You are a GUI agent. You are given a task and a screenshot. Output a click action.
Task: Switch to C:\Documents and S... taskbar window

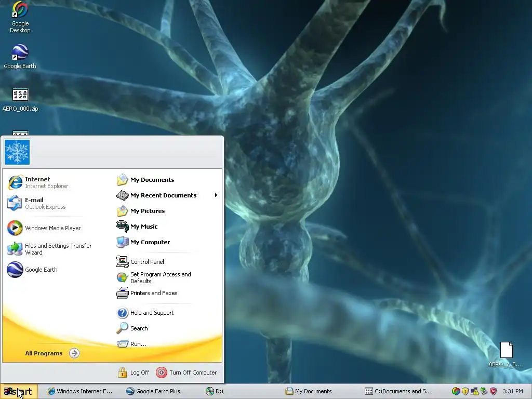tap(398, 391)
